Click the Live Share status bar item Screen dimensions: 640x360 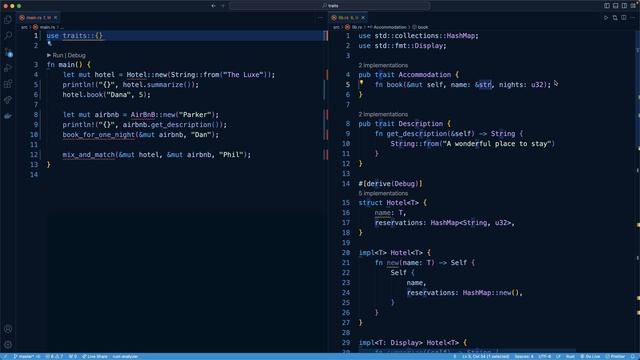[95, 356]
